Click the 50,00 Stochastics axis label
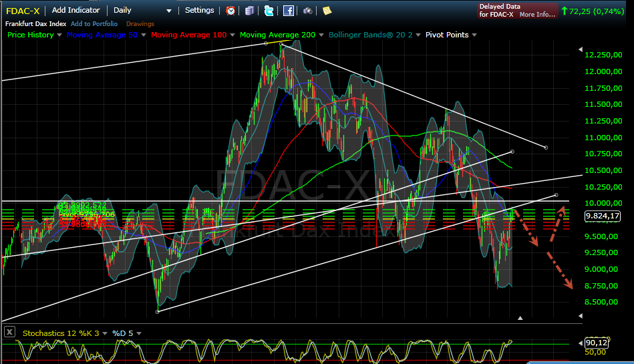634x364 pixels. click(x=595, y=352)
